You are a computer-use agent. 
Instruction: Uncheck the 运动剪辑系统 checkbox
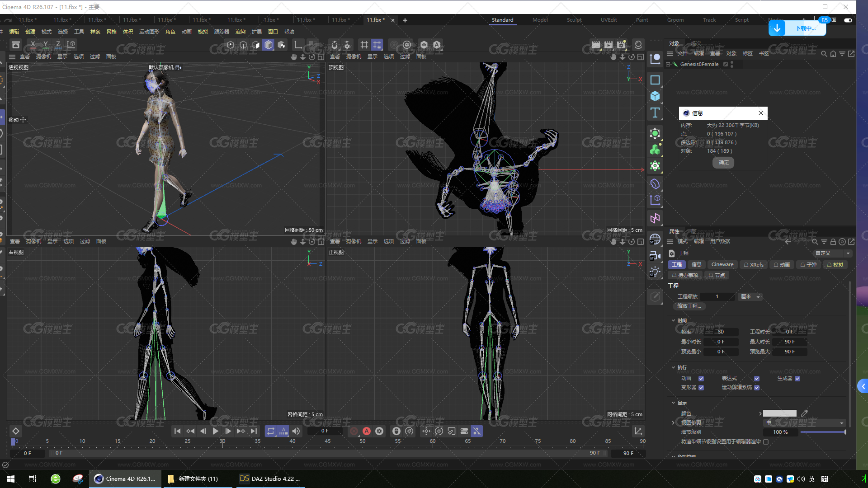[757, 388]
